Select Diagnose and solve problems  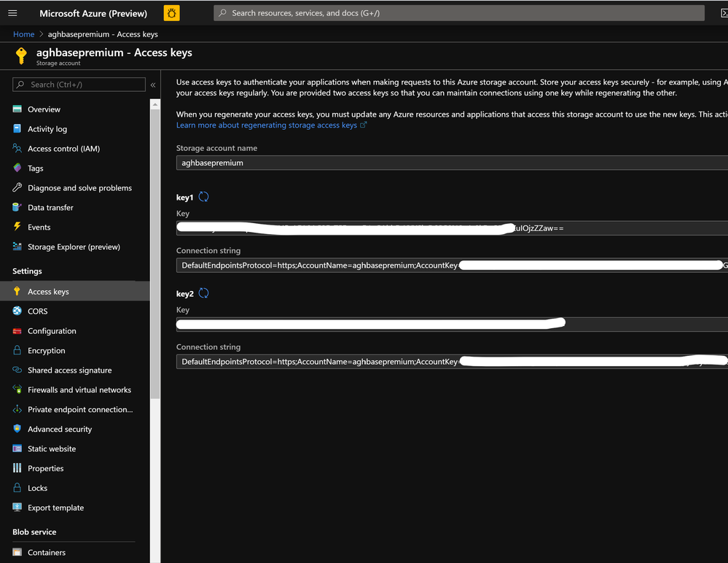point(74,187)
